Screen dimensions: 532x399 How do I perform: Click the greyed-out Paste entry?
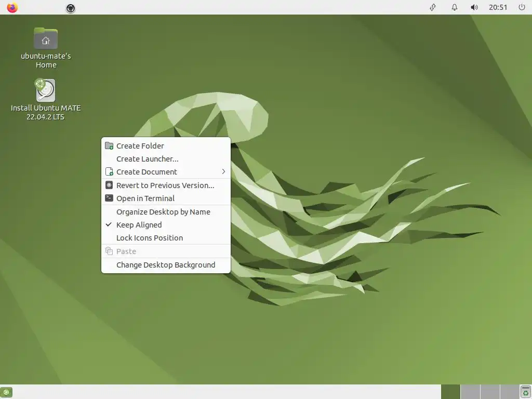coord(166,251)
